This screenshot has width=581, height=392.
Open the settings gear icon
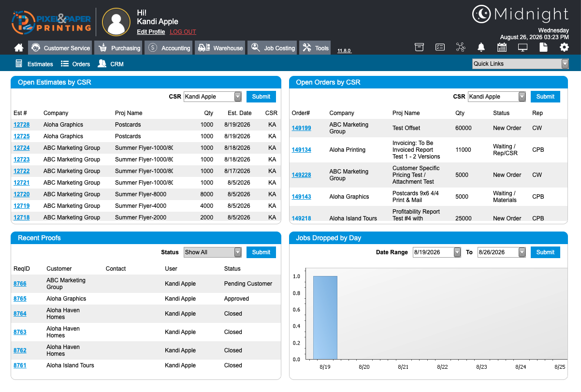tap(564, 47)
